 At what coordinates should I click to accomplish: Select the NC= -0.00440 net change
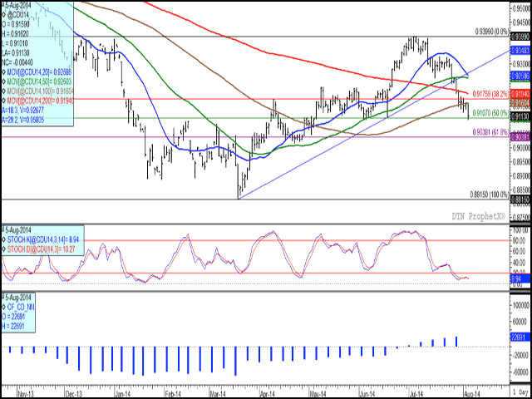point(18,62)
